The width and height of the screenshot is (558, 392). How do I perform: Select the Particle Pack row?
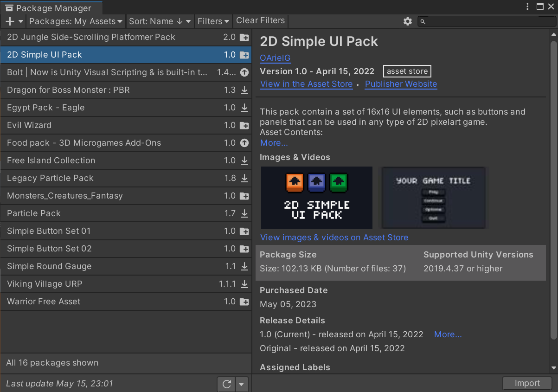(x=126, y=213)
